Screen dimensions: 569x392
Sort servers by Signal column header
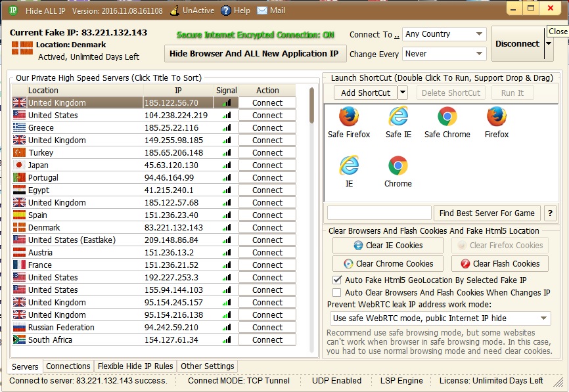tap(226, 91)
